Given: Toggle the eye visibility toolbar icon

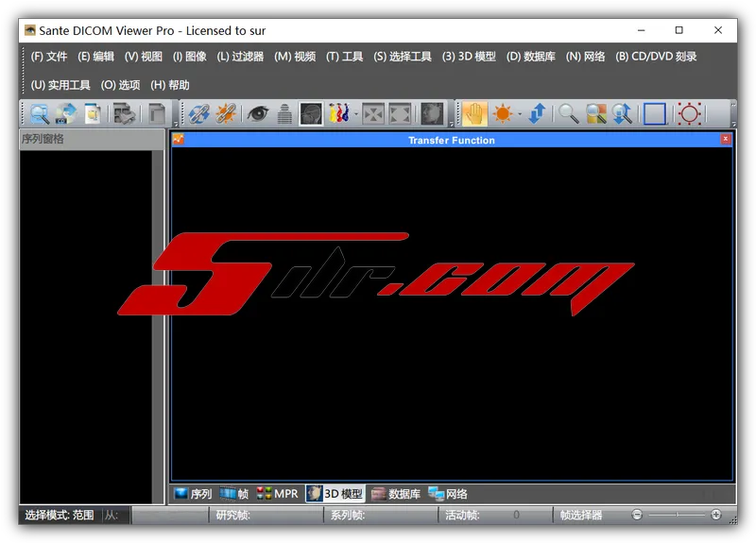Looking at the screenshot, I should point(258,113).
